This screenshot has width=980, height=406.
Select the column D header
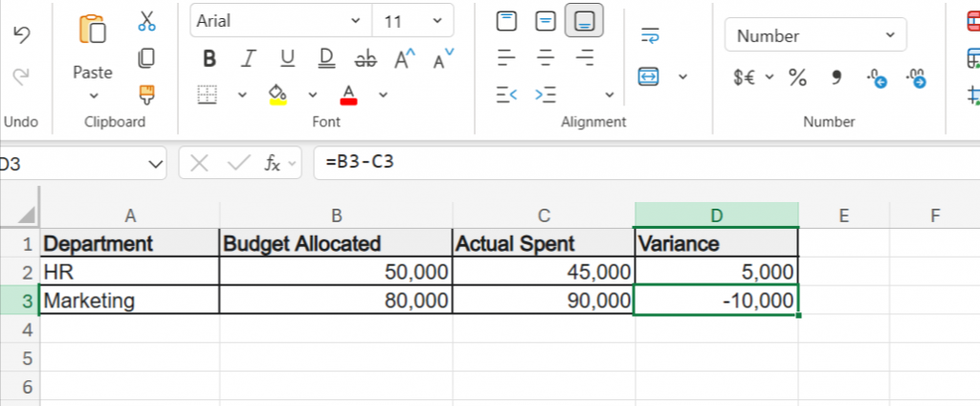pos(716,215)
